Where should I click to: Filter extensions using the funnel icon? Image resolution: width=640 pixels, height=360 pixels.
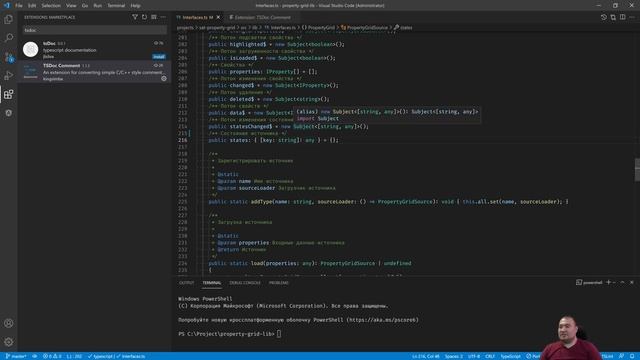coord(135,17)
